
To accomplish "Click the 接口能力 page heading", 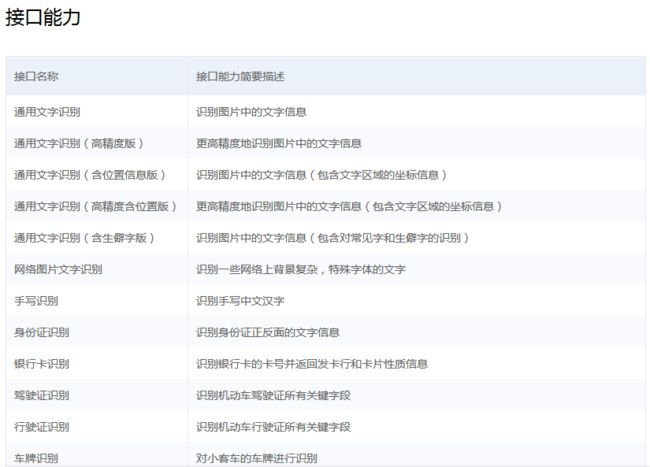I will [x=43, y=17].
